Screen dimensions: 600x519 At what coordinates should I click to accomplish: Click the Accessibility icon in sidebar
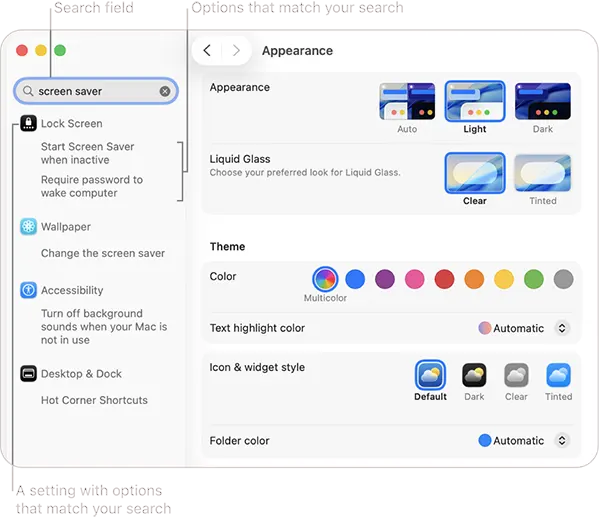(x=28, y=290)
